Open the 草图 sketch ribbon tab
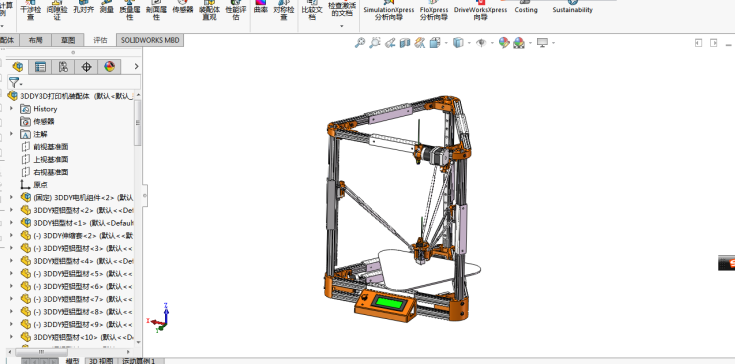735x364 pixels. (68, 40)
